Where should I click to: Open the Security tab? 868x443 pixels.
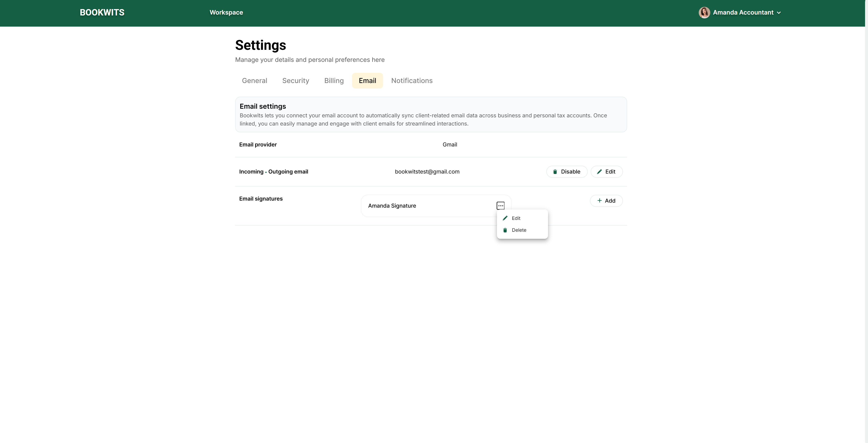296,81
